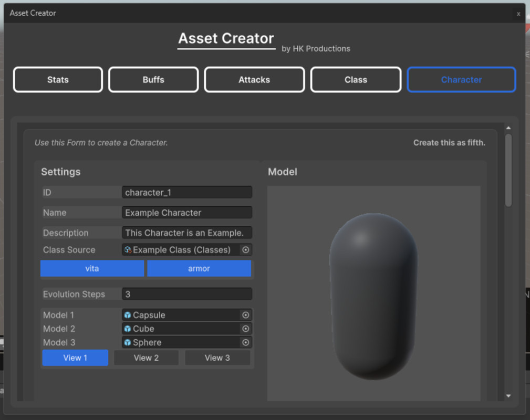Open the object picker for Class Source
Screen dimensions: 530x420
pyautogui.click(x=245, y=249)
